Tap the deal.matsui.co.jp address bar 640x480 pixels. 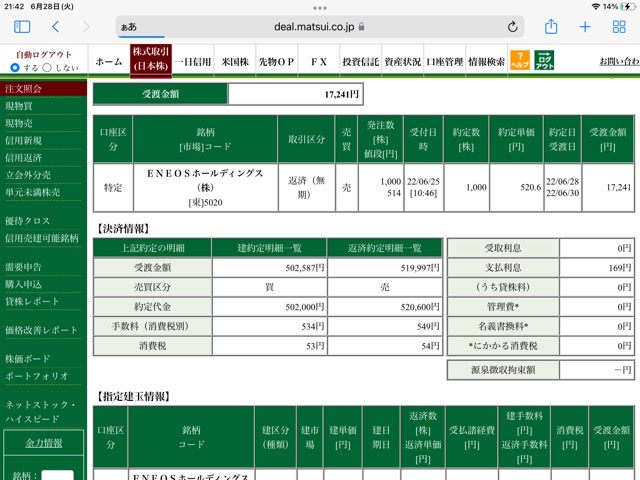point(320,27)
